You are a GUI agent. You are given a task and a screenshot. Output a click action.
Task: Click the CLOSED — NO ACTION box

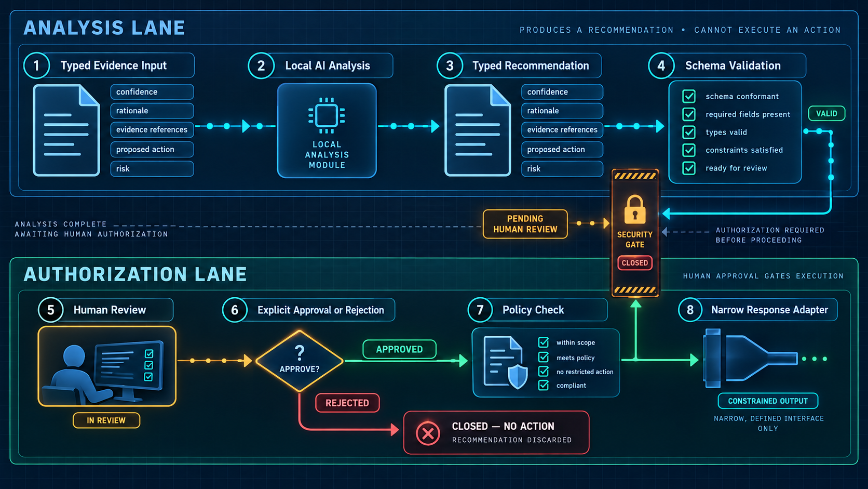[x=496, y=433]
